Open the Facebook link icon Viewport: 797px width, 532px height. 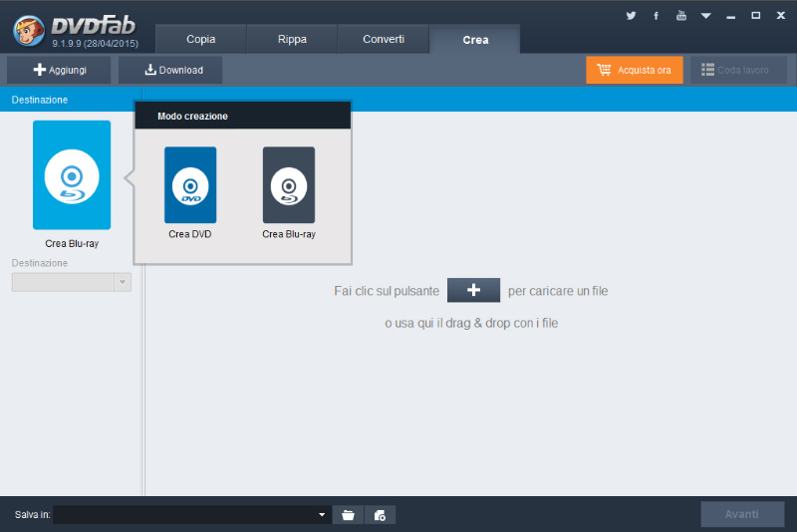pos(656,16)
